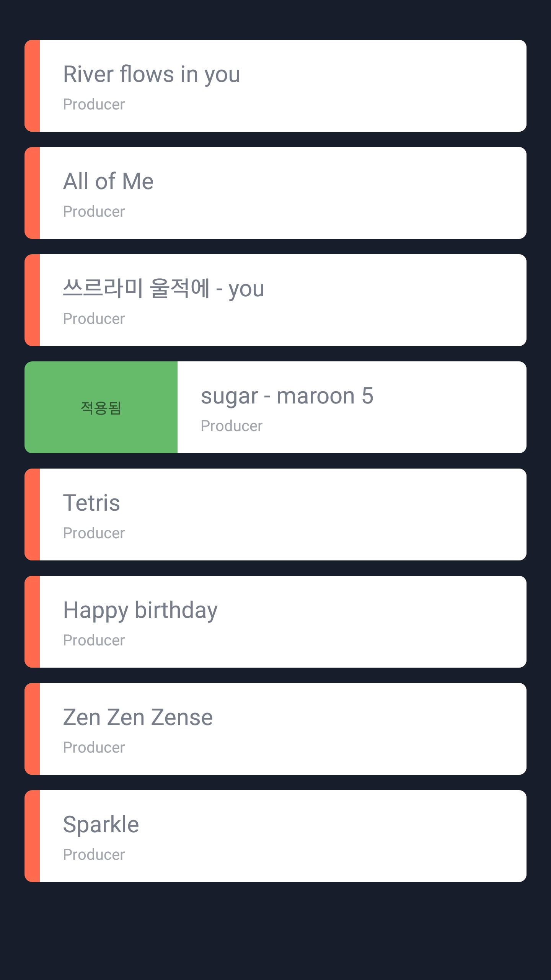Pick the "Tetris" song title
551x980 pixels.
(91, 503)
